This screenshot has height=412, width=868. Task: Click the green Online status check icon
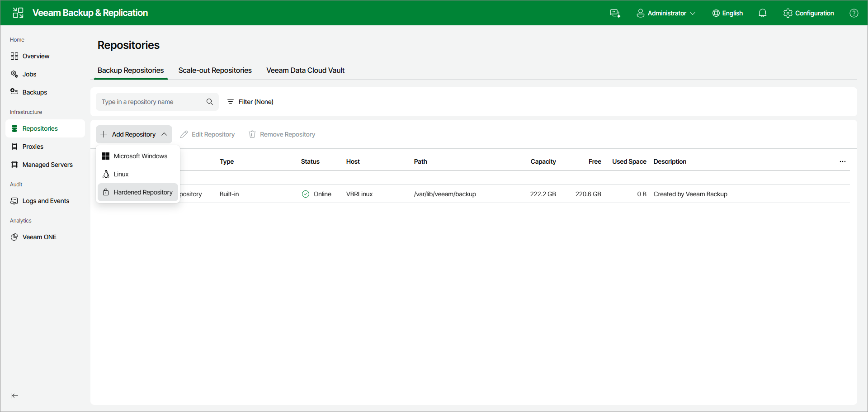point(306,194)
